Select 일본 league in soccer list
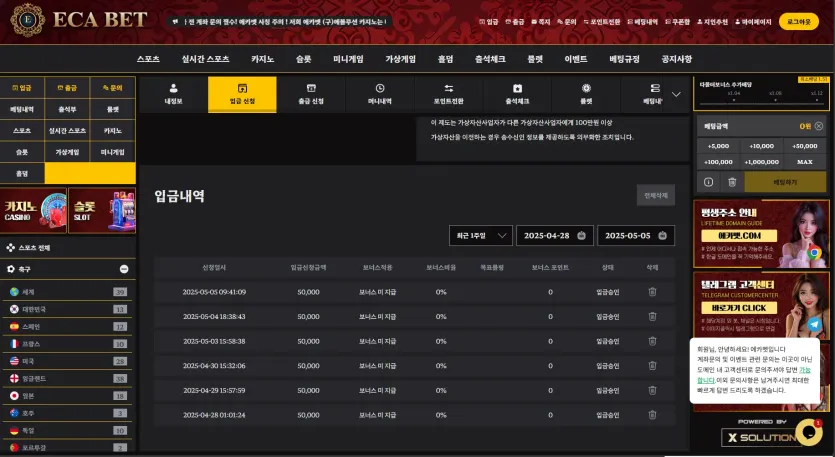The image size is (835, 457). (x=68, y=396)
